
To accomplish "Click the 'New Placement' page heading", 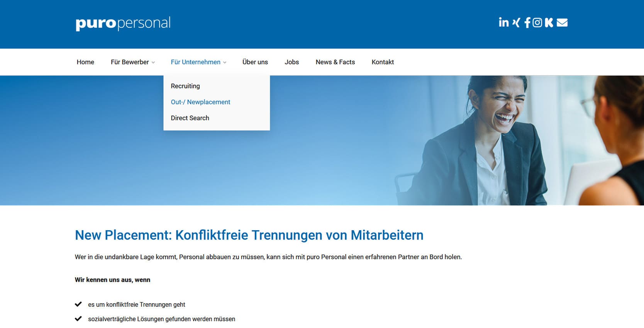I will coord(249,235).
